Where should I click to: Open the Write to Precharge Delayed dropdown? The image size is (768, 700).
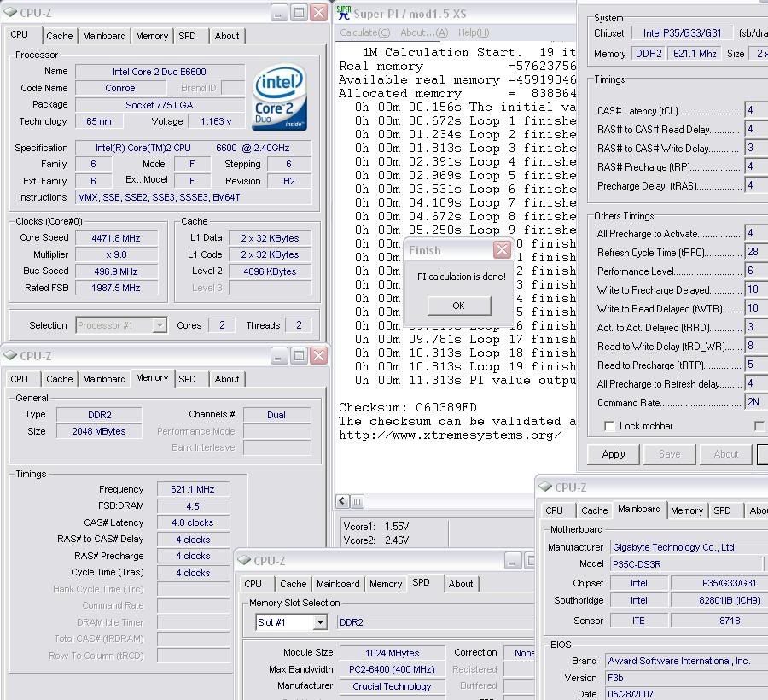pyautogui.click(x=756, y=289)
